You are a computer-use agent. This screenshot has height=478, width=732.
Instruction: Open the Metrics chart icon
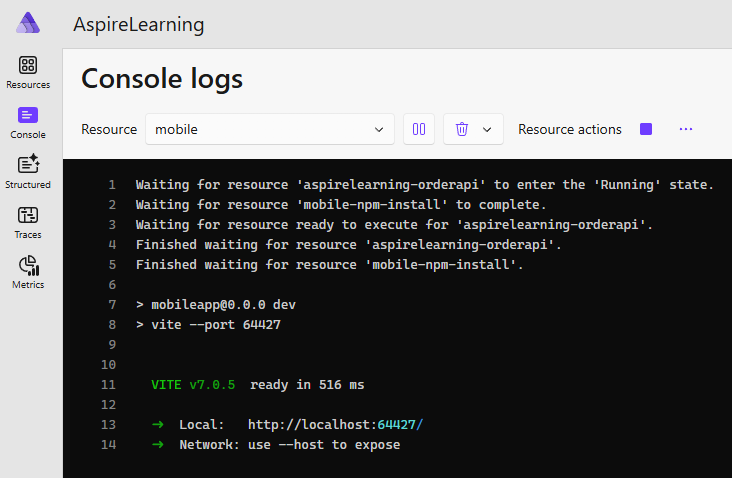(x=29, y=265)
